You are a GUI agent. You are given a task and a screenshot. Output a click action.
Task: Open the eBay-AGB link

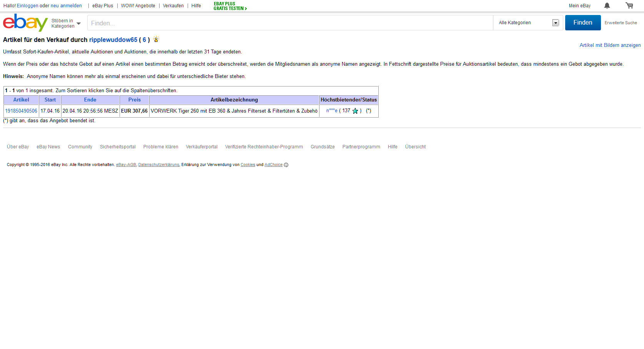[126, 165]
